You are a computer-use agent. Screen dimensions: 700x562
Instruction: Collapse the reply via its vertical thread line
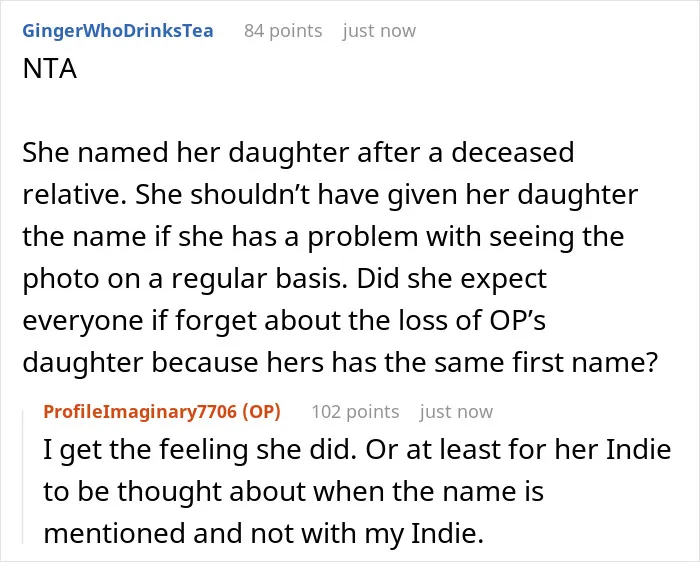point(23,477)
